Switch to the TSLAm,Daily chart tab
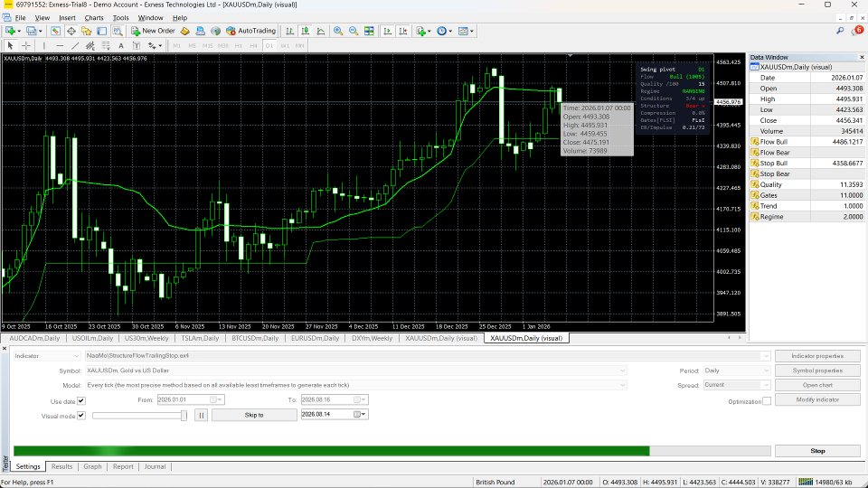 tap(200, 338)
